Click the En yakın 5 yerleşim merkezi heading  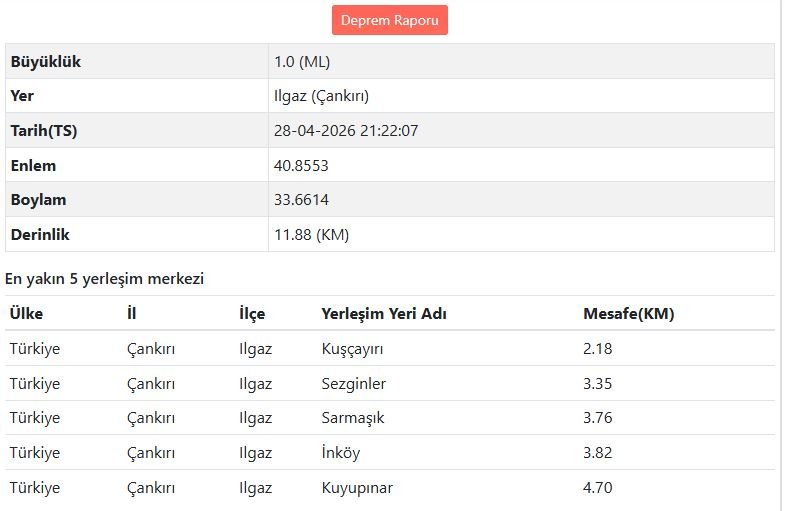coord(104,278)
